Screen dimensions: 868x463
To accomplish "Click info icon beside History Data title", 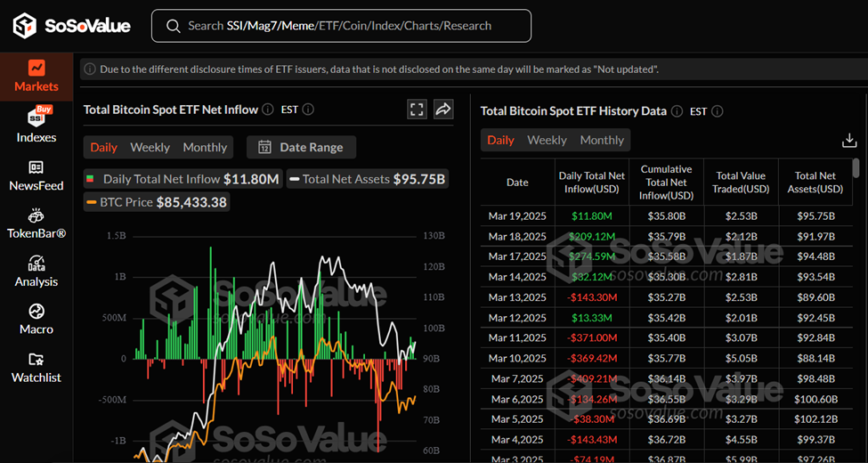I will coord(677,111).
